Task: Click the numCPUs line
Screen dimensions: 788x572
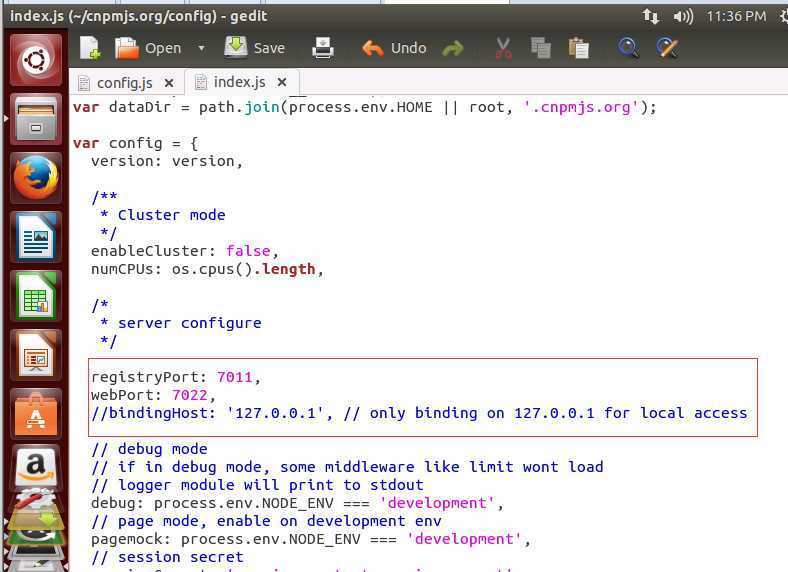Action: click(x=207, y=269)
